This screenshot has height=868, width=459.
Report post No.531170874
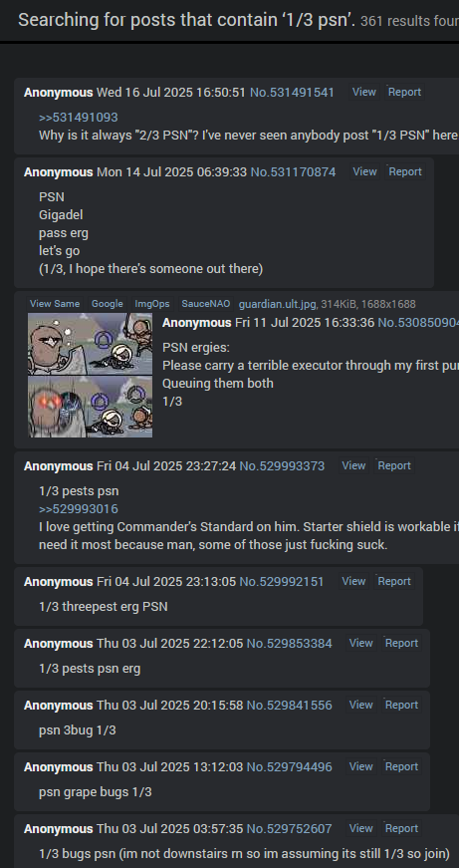coord(405,172)
